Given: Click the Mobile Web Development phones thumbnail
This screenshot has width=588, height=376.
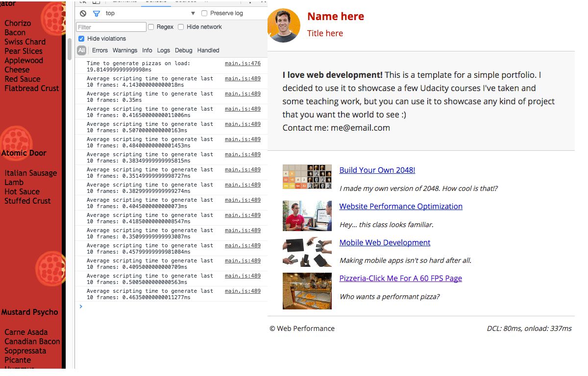Looking at the screenshot, I should coord(307,252).
